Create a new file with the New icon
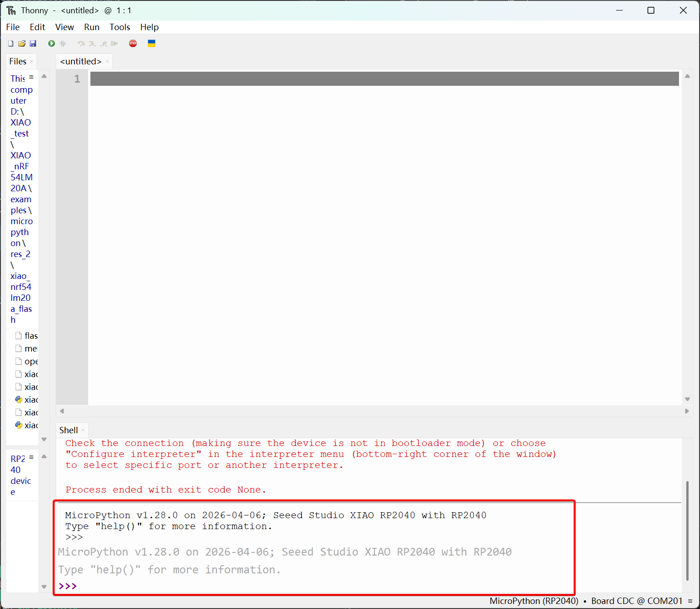700x609 pixels. coord(11,43)
